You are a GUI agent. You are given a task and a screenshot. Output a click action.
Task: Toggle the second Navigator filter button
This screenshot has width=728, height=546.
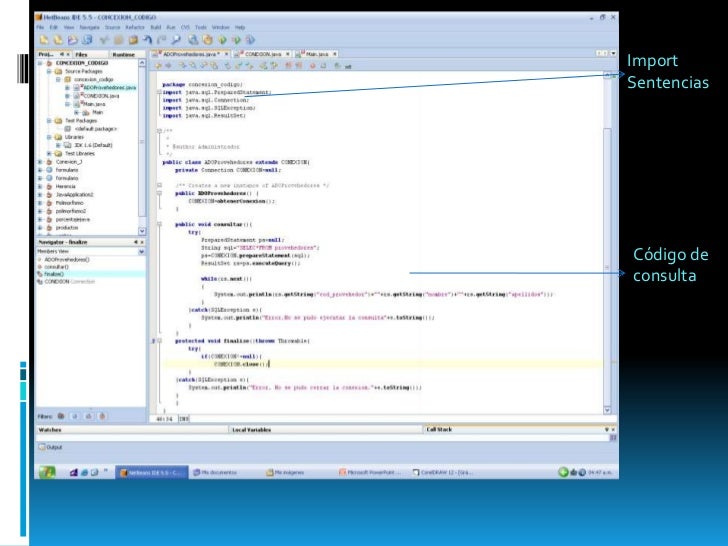(x=73, y=415)
